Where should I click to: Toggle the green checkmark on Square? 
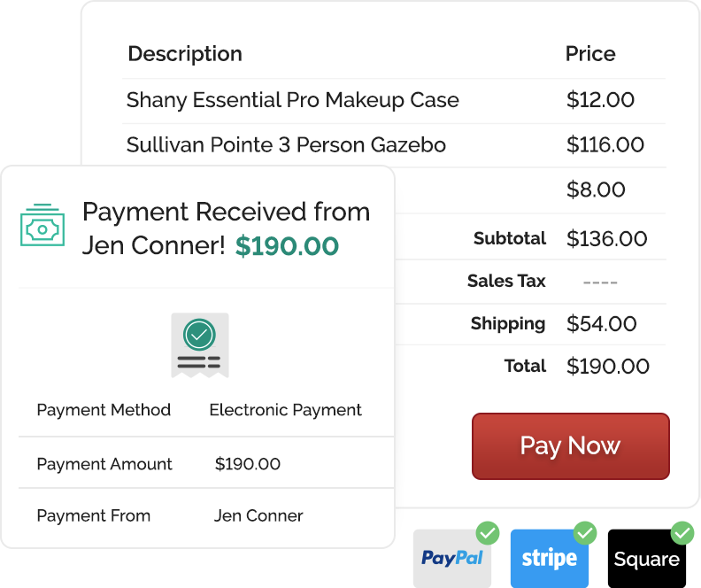pos(682,533)
